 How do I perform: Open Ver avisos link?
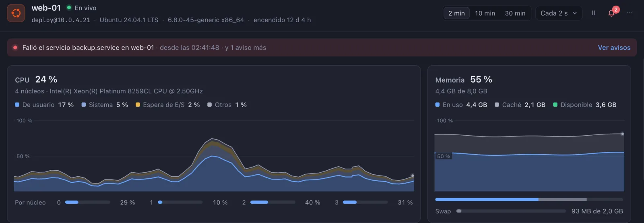(614, 47)
